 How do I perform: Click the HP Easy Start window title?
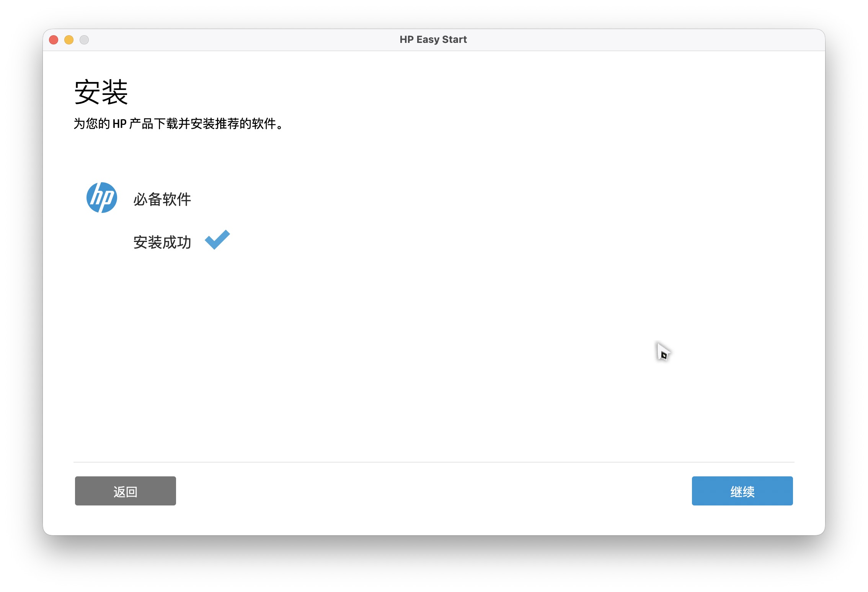pyautogui.click(x=433, y=39)
